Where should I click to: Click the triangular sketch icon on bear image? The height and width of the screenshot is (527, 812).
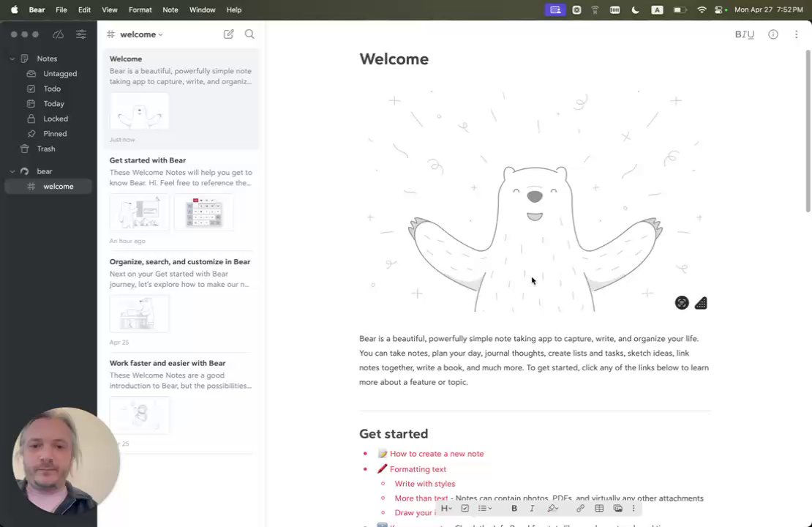tap(701, 302)
